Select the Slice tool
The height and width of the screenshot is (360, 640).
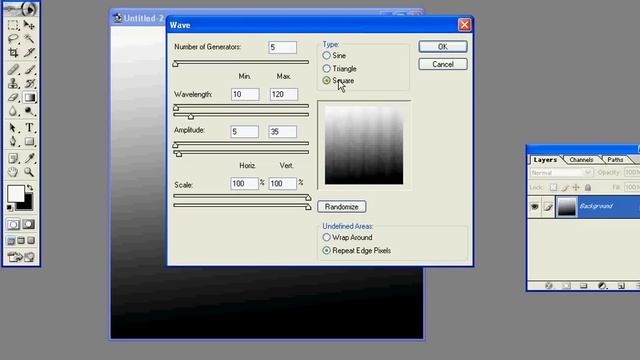(29, 52)
